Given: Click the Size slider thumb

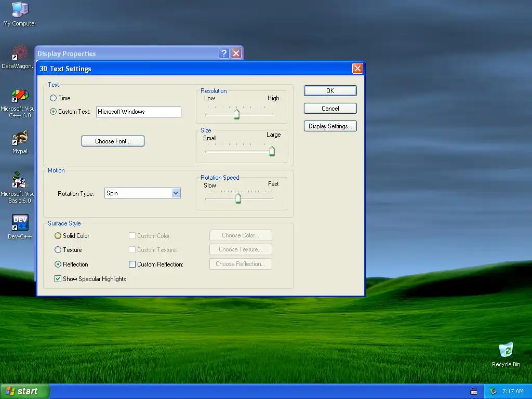Looking at the screenshot, I should (x=272, y=151).
